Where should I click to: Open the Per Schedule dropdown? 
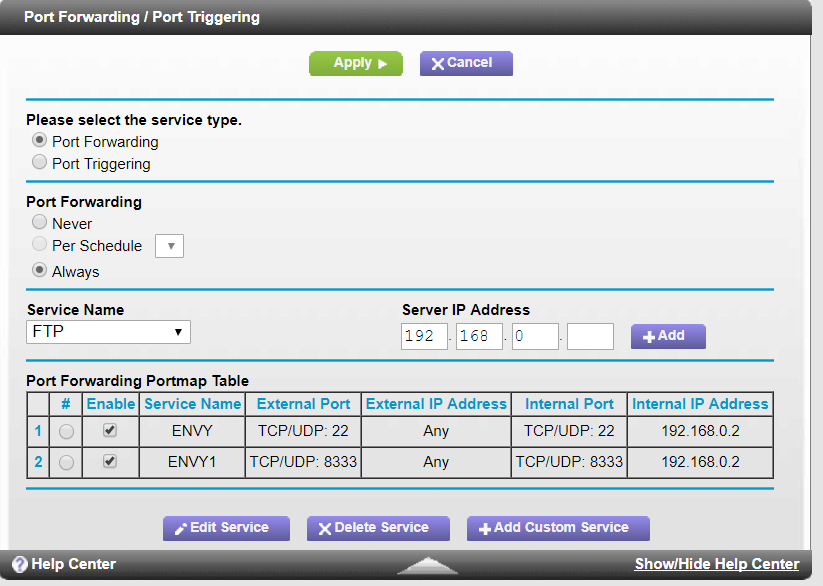pyautogui.click(x=169, y=245)
